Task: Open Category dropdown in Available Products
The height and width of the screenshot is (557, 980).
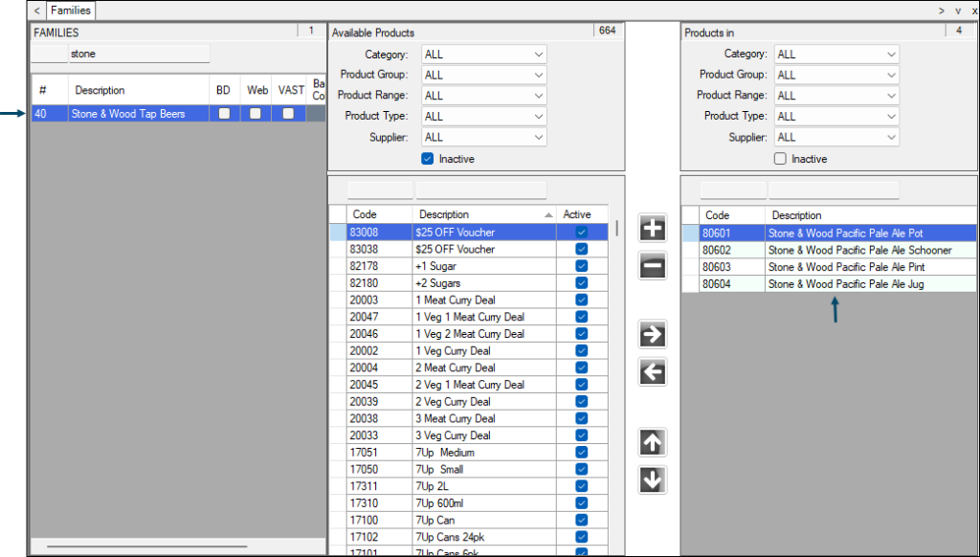Action: (x=484, y=55)
